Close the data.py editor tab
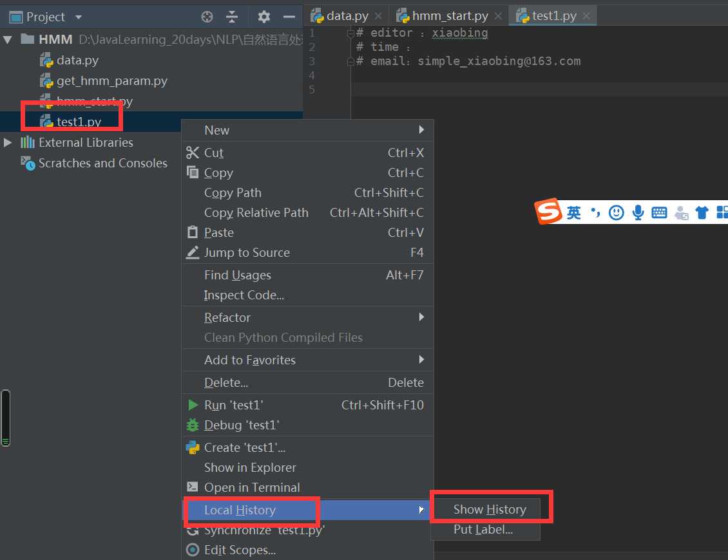The width and height of the screenshot is (728, 560). [x=378, y=16]
